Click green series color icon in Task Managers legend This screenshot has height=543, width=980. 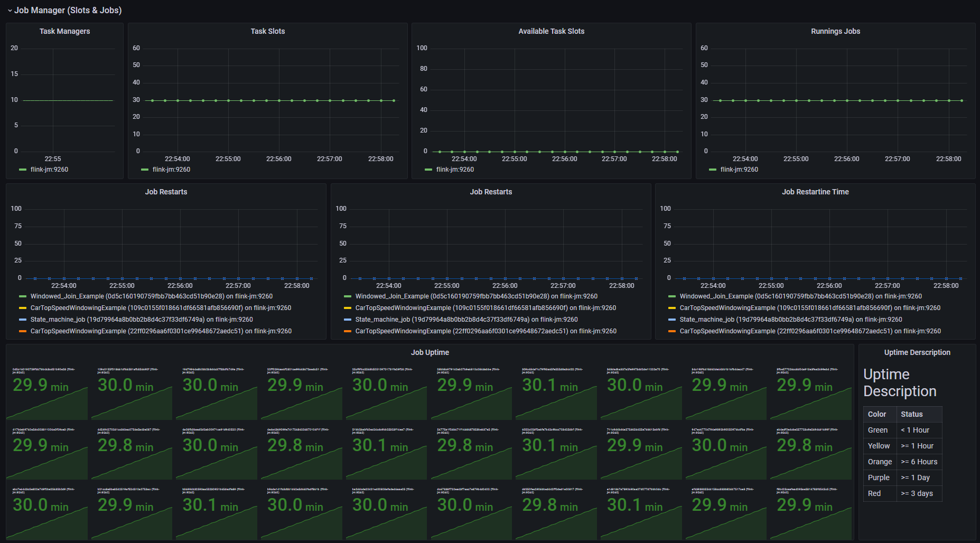(x=23, y=170)
